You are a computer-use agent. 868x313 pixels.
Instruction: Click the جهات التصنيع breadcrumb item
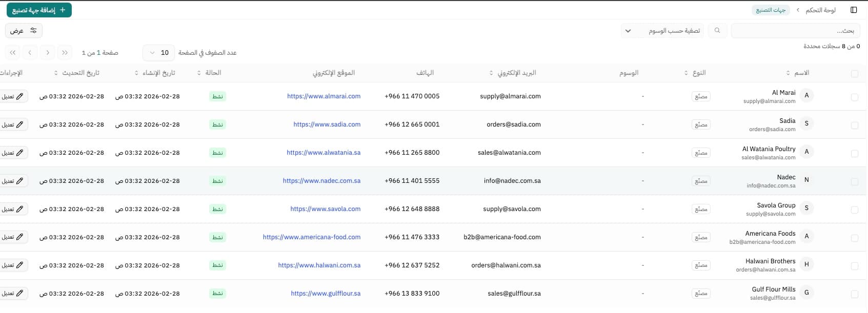[x=771, y=10]
